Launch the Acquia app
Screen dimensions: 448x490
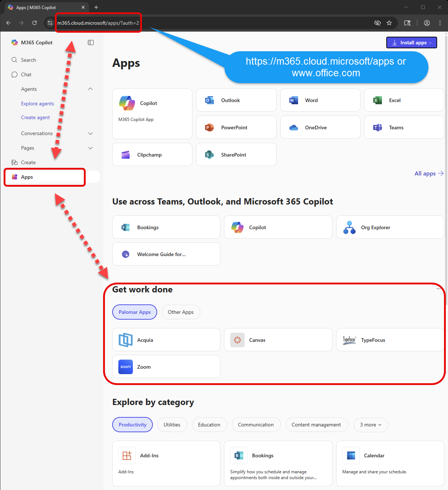(166, 340)
